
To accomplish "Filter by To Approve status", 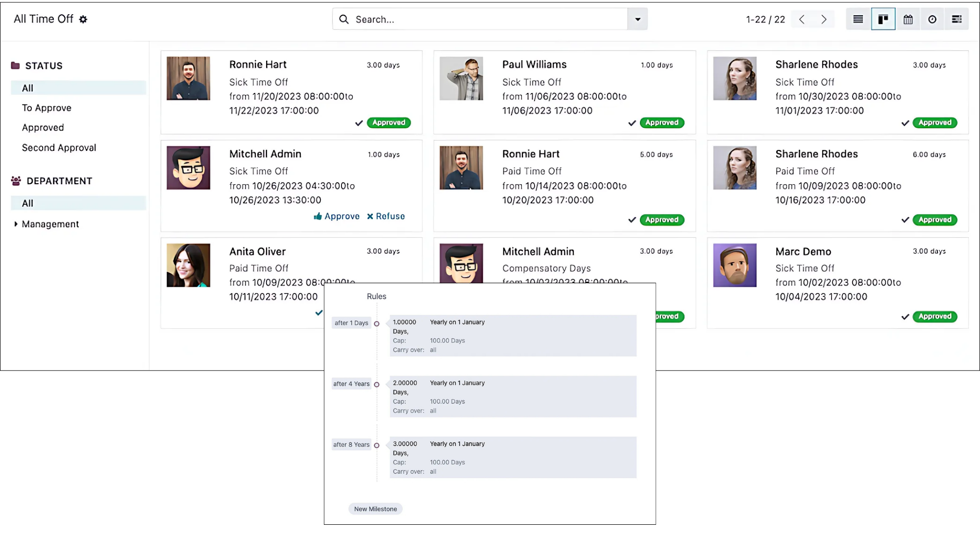I will coord(47,108).
